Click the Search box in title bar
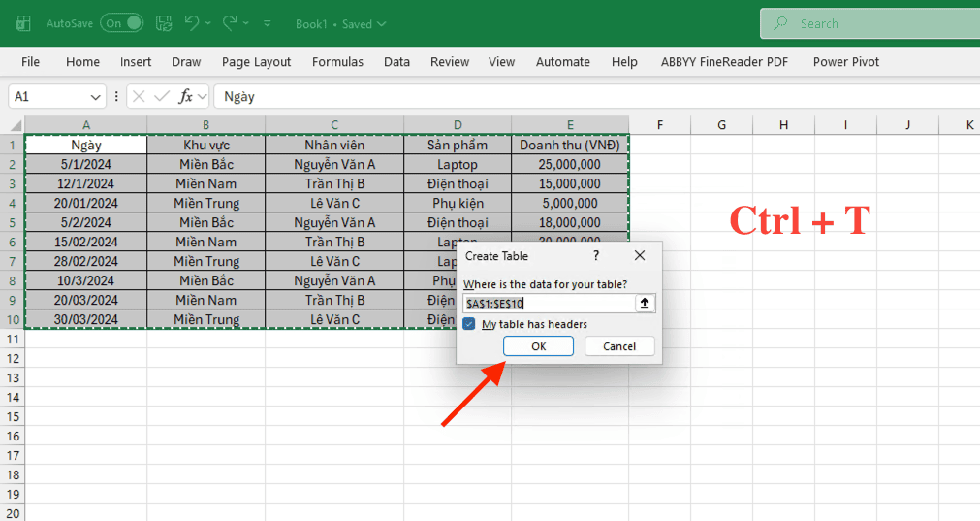This screenshot has width=980, height=521. pyautogui.click(x=870, y=23)
